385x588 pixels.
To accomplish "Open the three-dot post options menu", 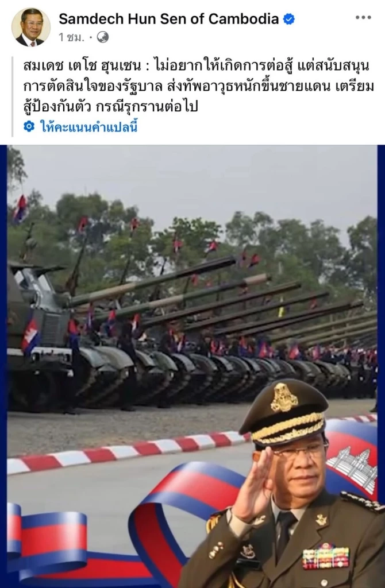I will point(363,18).
